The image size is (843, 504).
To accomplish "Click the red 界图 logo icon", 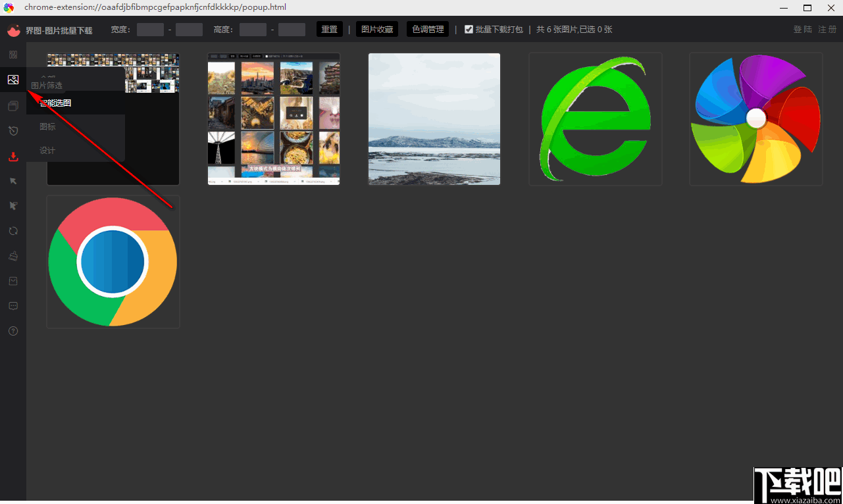I will (14, 30).
